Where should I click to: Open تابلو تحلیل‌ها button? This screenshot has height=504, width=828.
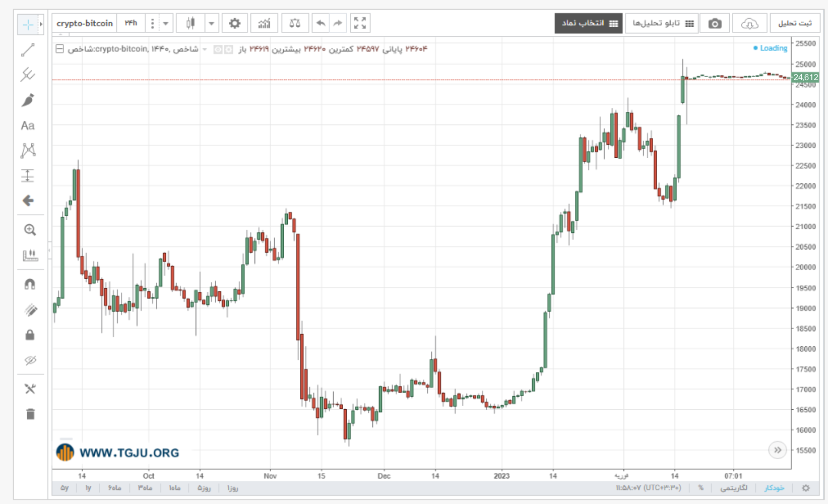(x=662, y=23)
